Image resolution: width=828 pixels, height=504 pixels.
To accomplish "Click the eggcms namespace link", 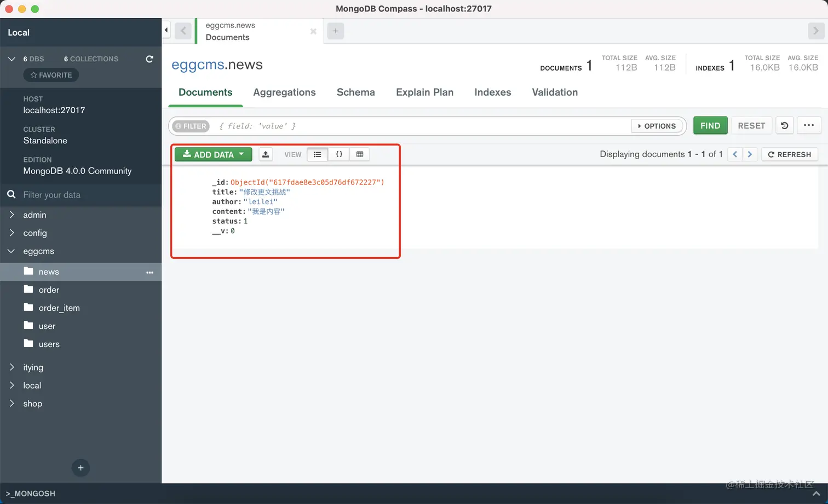I will (197, 65).
